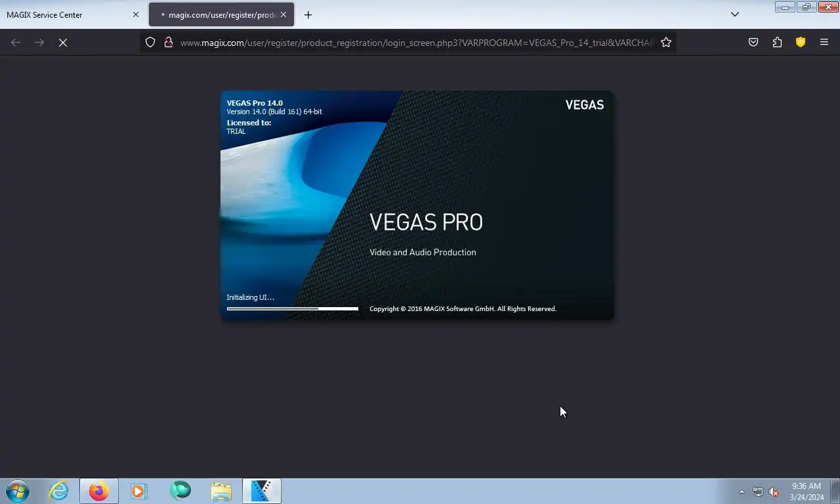View the site connection security lock

pos(169,42)
